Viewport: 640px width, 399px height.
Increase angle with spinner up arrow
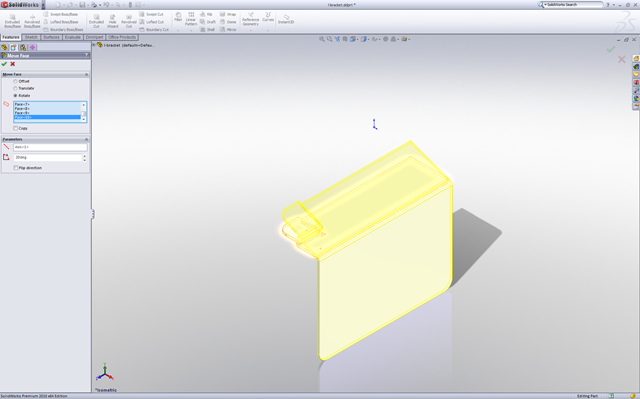pyautogui.click(x=84, y=155)
